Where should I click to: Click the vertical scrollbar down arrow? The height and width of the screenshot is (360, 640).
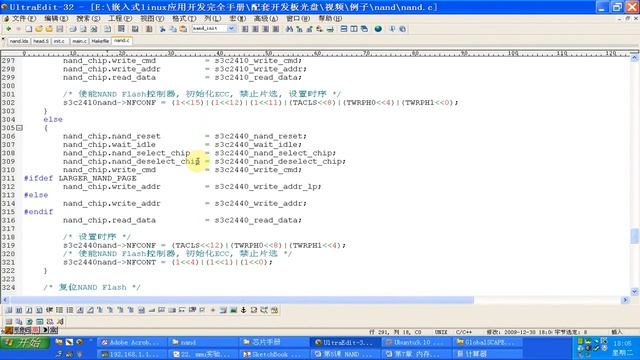coord(634,291)
